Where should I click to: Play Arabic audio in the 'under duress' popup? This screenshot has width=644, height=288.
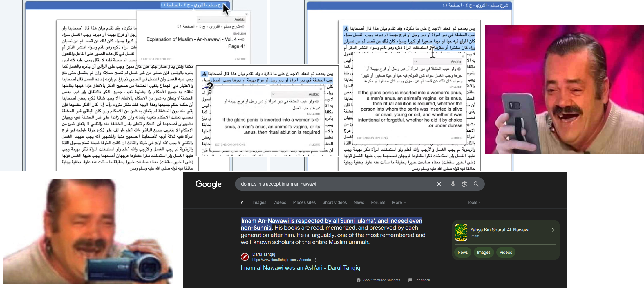point(459,69)
